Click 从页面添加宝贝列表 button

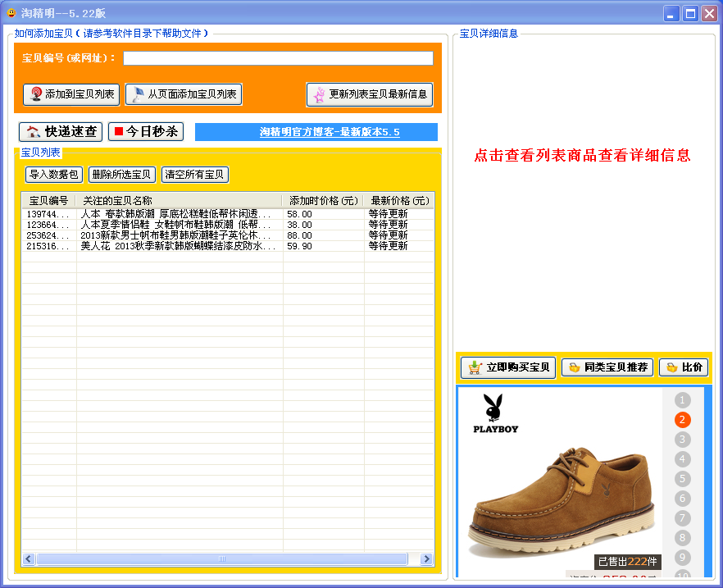pos(184,94)
